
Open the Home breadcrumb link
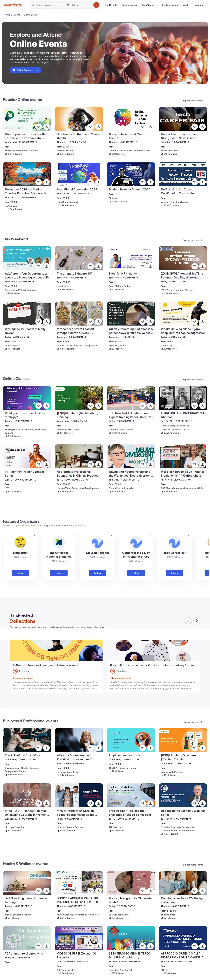tap(7, 15)
